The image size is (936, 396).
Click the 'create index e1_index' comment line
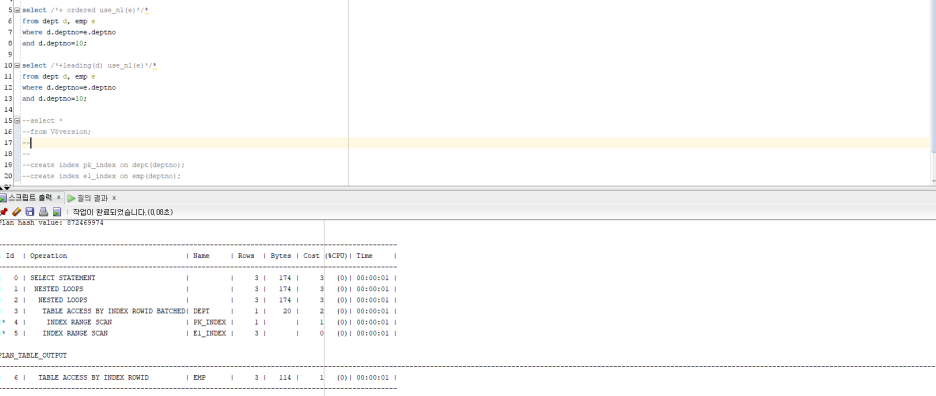pos(101,176)
